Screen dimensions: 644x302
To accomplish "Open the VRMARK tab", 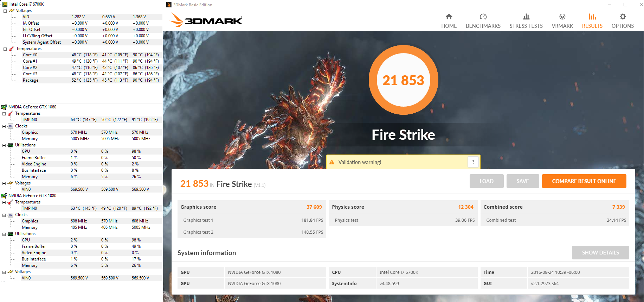I will pos(562,21).
